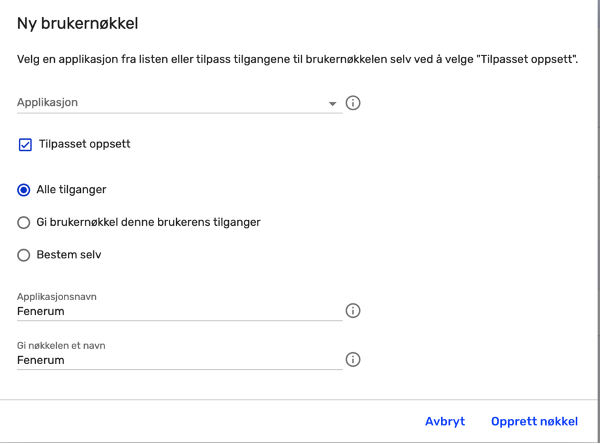Click the Alle tilganger label text
600x444 pixels.
[x=71, y=190]
